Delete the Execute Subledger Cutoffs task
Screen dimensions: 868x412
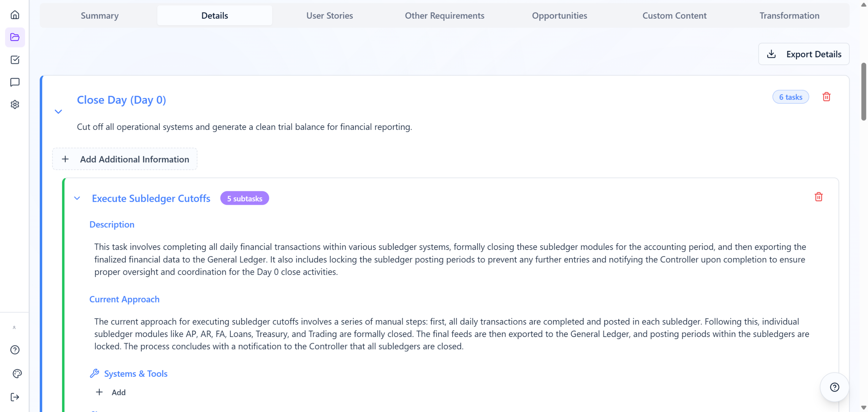(818, 197)
